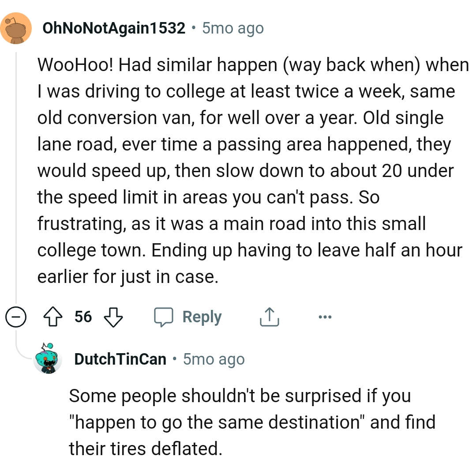Viewport: 476px width, 475px height.
Task: Click the Reply speech bubble icon
Action: coord(164,317)
